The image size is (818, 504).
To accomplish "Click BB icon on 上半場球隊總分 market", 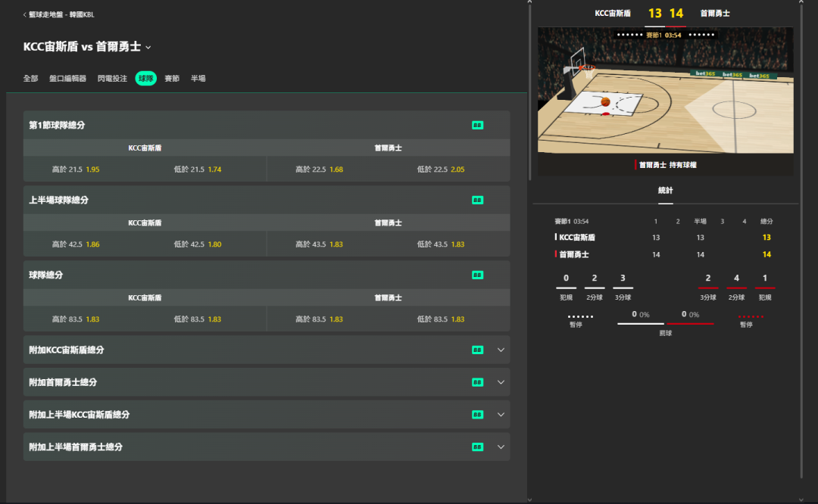I will (477, 201).
